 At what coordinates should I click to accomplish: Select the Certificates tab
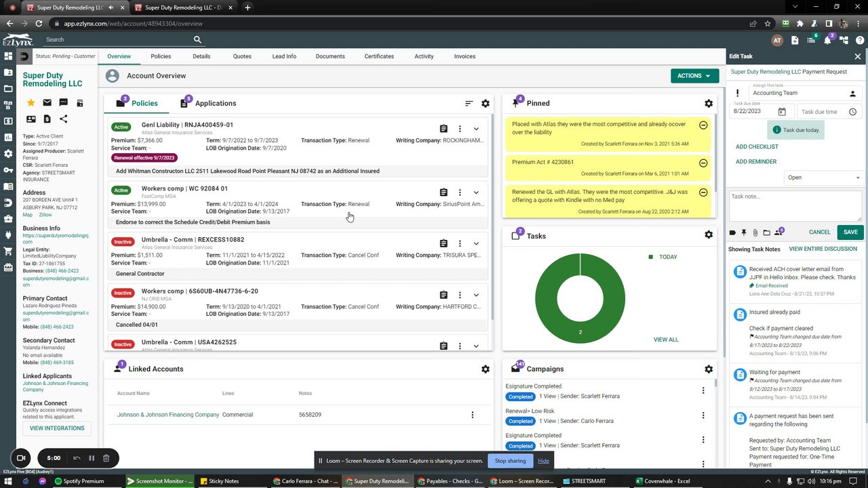pos(379,56)
